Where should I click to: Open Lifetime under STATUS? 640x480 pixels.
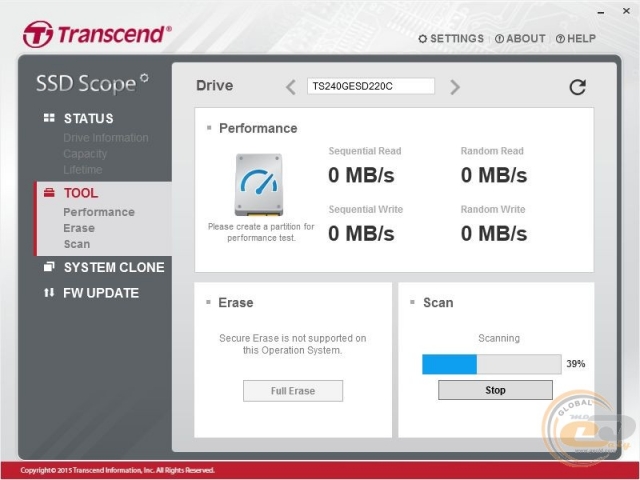pyautogui.click(x=82, y=170)
